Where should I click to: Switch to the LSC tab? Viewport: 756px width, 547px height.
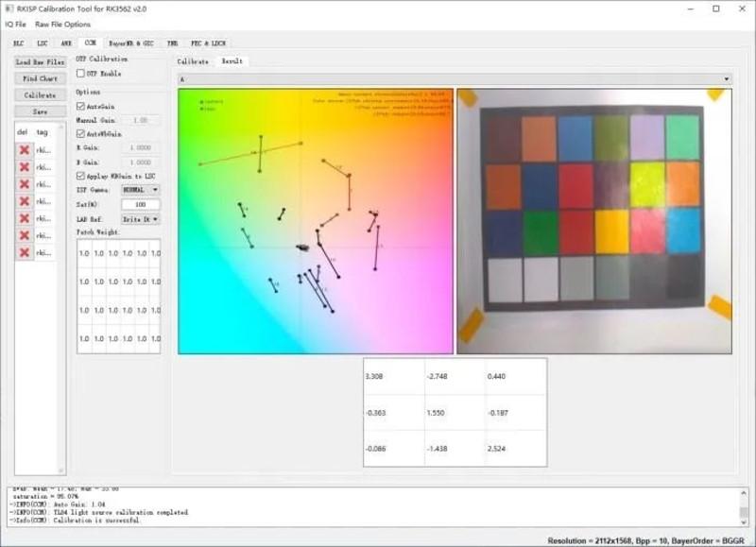click(43, 43)
